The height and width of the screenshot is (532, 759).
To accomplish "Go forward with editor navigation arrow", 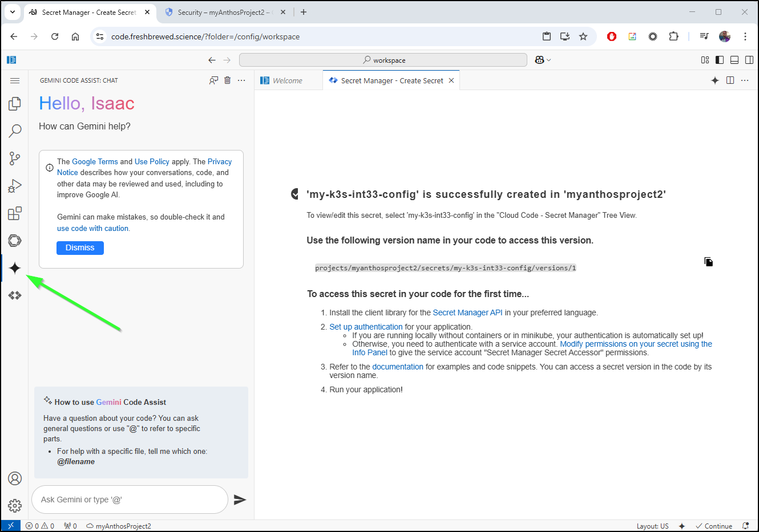I will click(x=227, y=60).
